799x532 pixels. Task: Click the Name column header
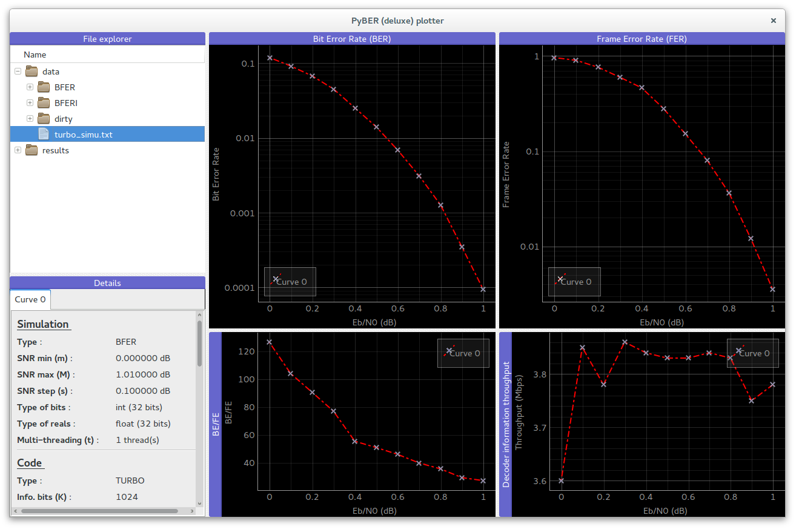pyautogui.click(x=107, y=55)
